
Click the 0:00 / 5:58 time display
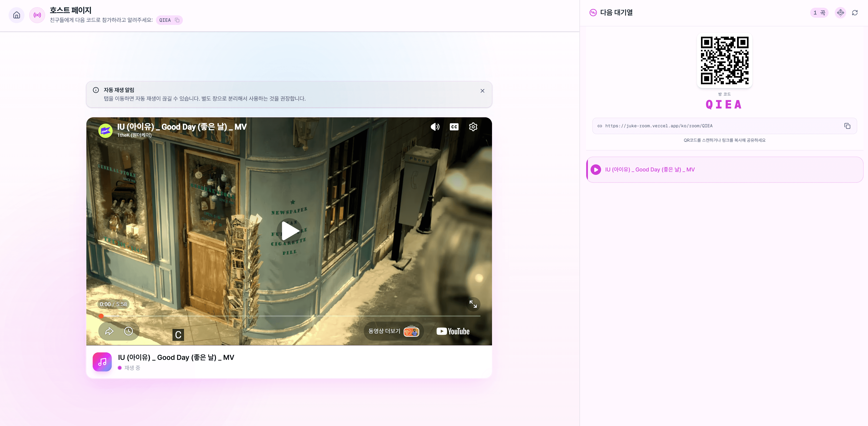click(113, 304)
